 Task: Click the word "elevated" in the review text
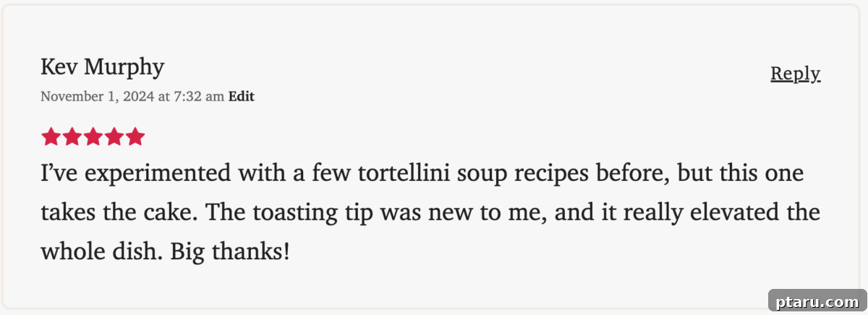pyautogui.click(x=731, y=213)
